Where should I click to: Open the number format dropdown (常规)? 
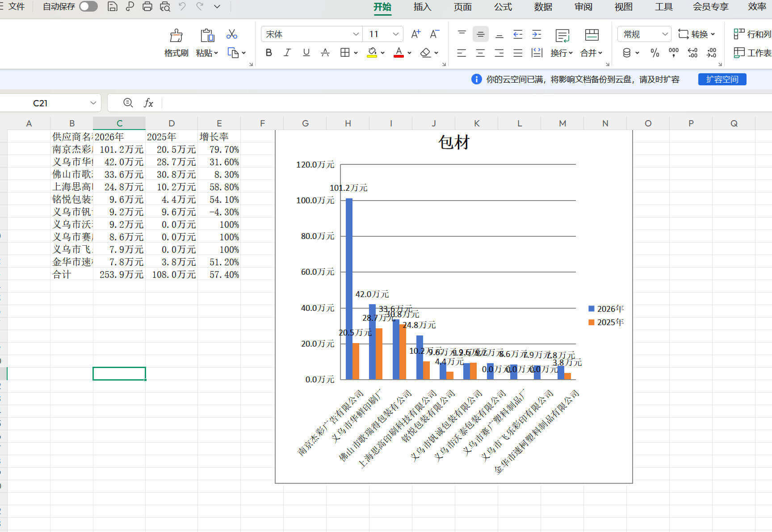[x=665, y=34]
